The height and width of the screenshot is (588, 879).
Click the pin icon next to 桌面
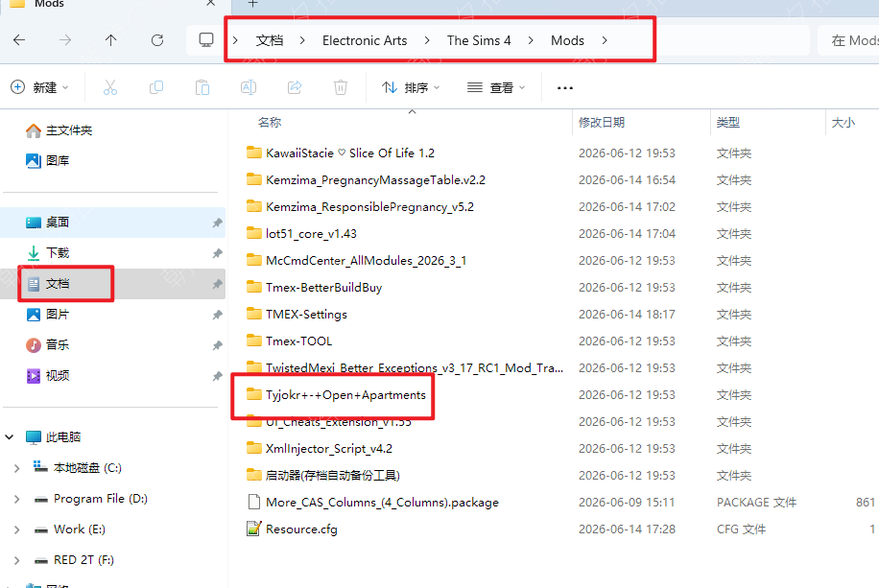point(217,223)
